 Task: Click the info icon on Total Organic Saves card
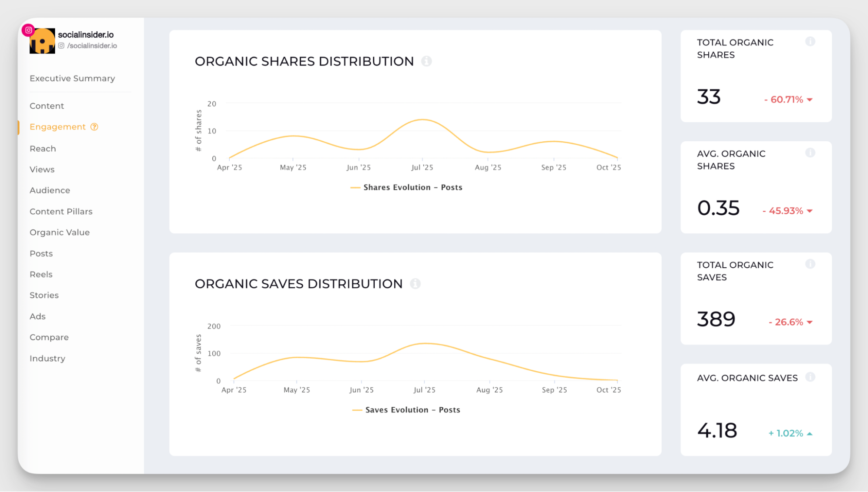pyautogui.click(x=810, y=264)
